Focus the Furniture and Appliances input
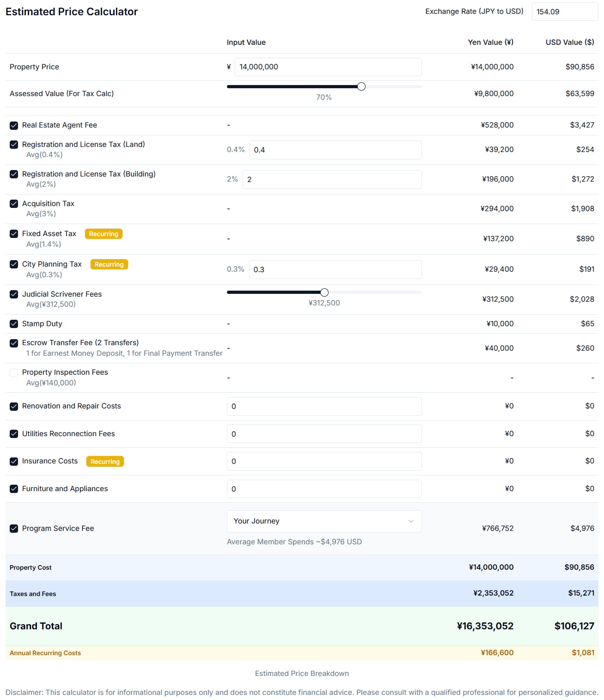604x700 pixels. 323,489
